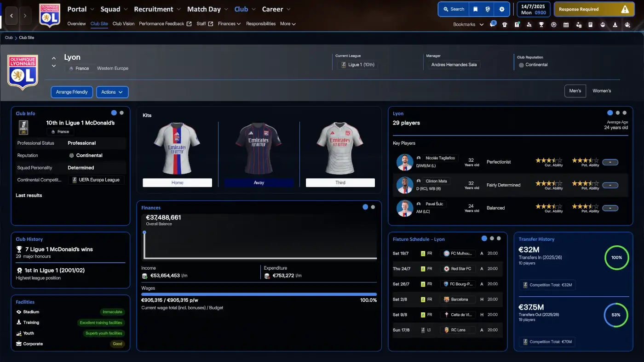Open the group-with-star bookmark icon
644x362 pixels.
(x=627, y=25)
